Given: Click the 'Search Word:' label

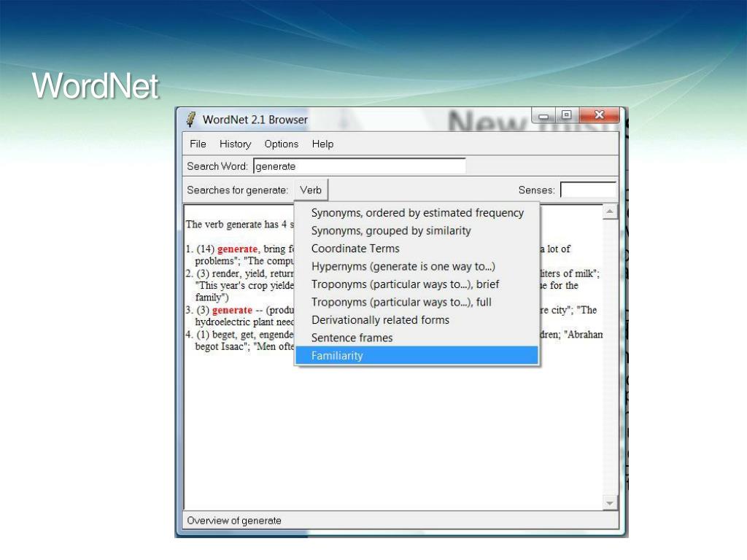Looking at the screenshot, I should pos(217,166).
